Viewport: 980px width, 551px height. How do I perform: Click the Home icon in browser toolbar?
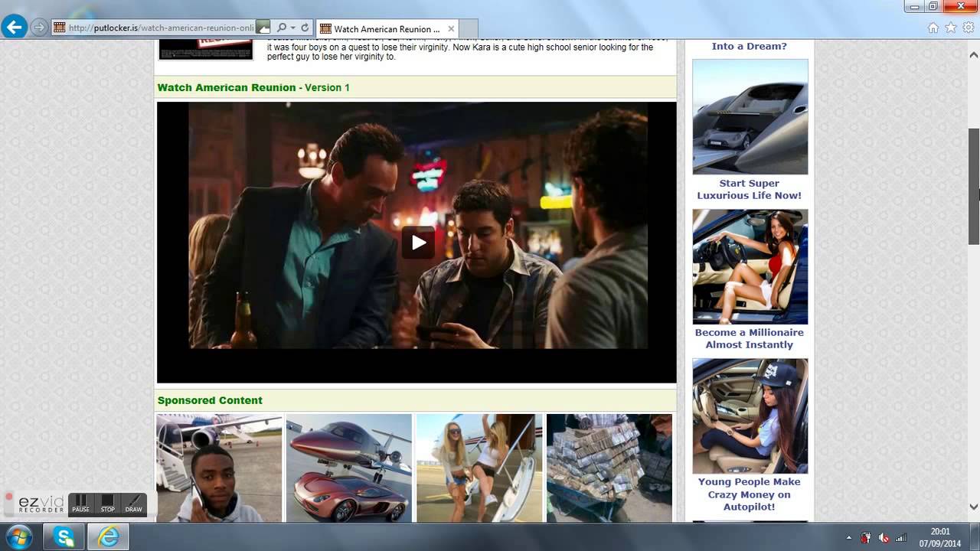pyautogui.click(x=933, y=28)
